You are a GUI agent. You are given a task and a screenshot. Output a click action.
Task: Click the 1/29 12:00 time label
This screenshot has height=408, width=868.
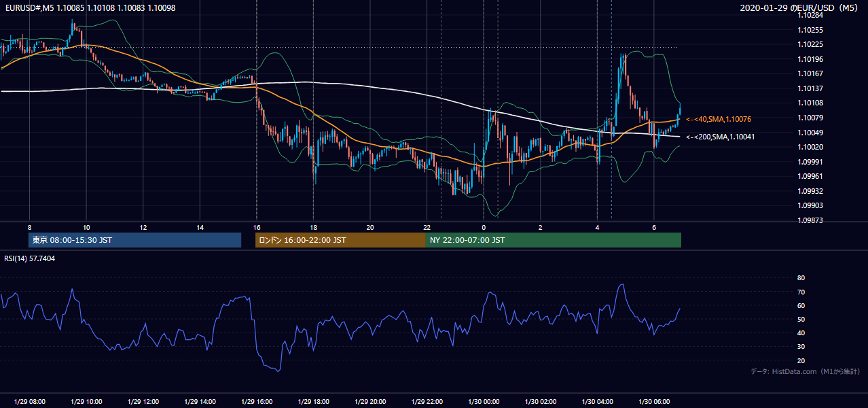click(x=143, y=402)
